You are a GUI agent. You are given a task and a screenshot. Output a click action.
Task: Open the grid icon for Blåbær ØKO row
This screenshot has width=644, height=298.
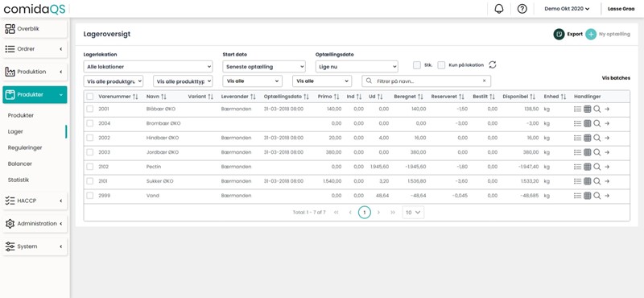(x=588, y=109)
